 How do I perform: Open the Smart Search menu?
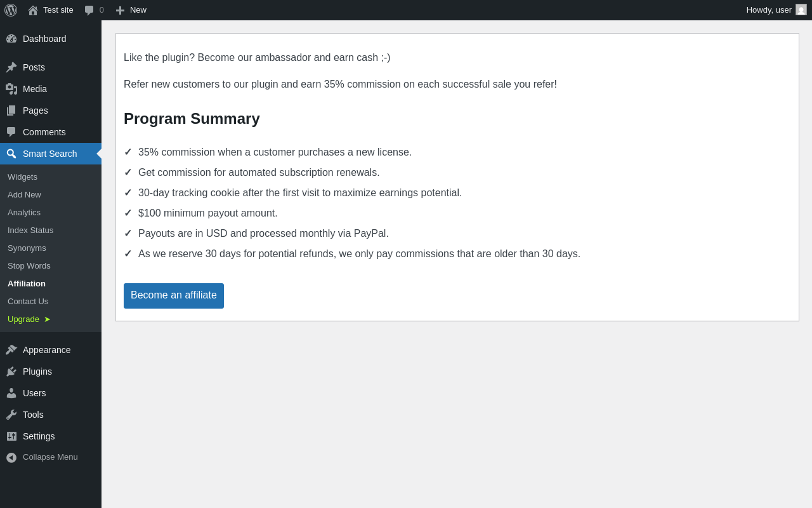(49, 154)
